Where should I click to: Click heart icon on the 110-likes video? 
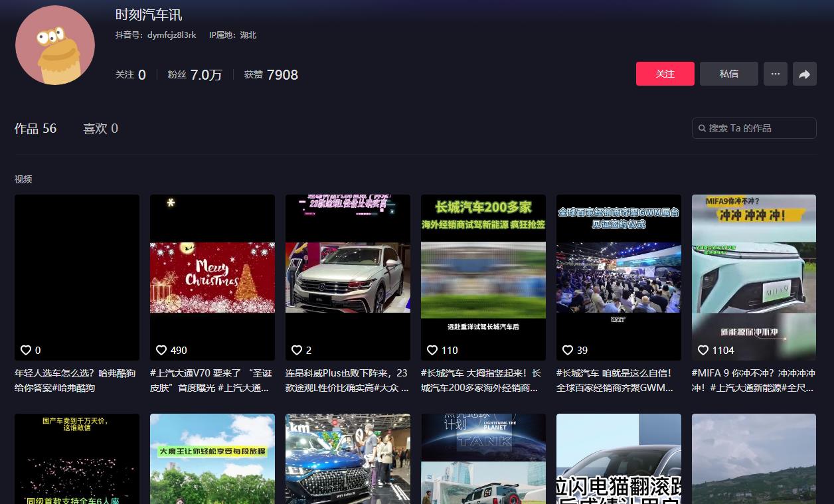(432, 350)
